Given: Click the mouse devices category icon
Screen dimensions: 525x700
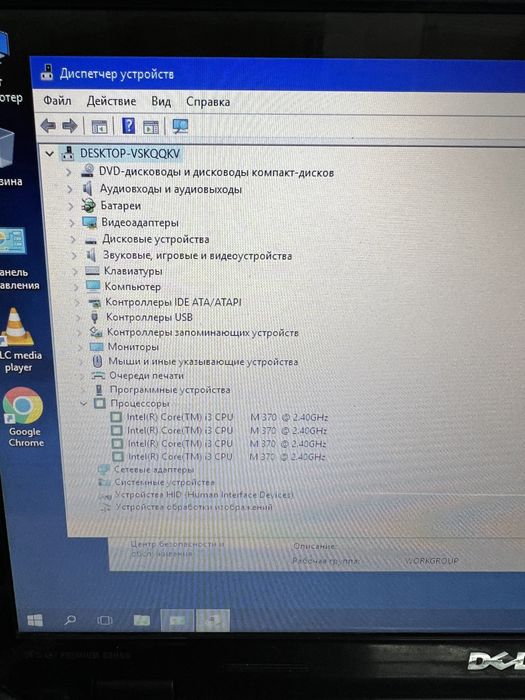Looking at the screenshot, I should tap(97, 362).
